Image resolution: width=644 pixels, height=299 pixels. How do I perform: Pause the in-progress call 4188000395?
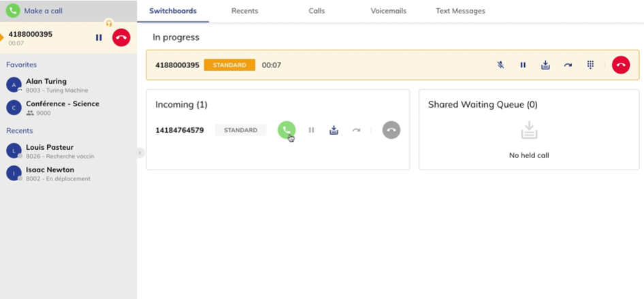pyautogui.click(x=523, y=65)
